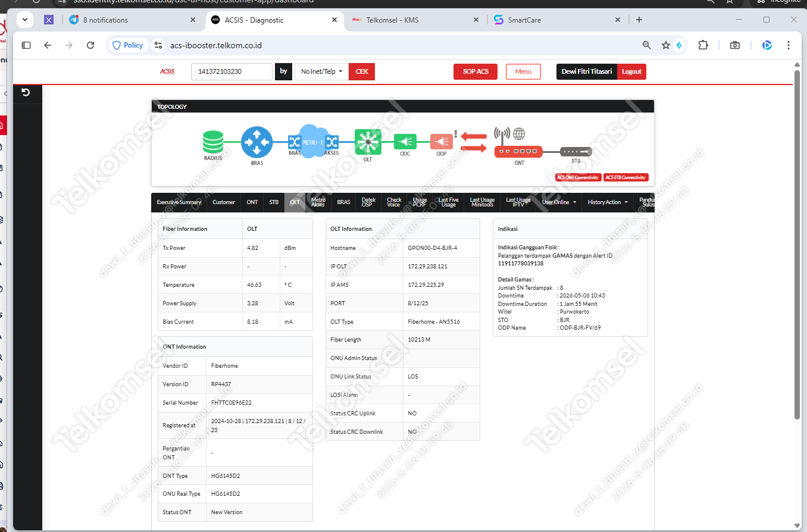The width and height of the screenshot is (807, 532).
Task: Switch to the SmartCare browser tab
Action: (x=556, y=20)
